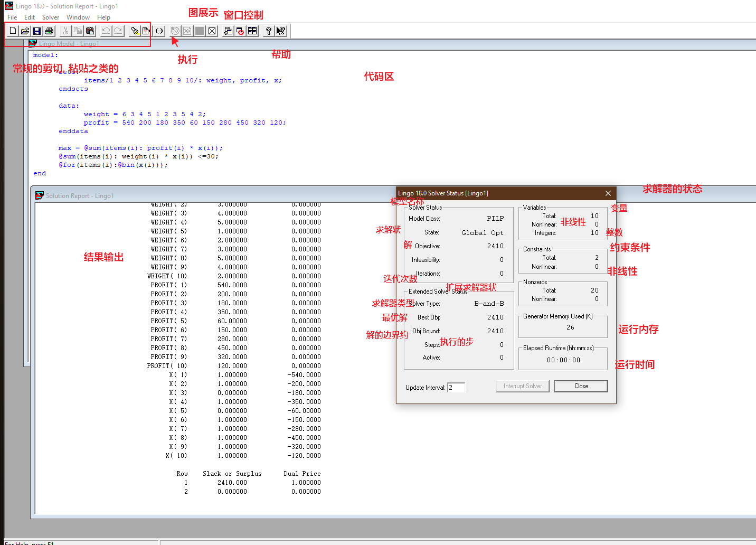The image size is (756, 545).
Task: Click the Close button in Solver Status
Action: click(581, 386)
